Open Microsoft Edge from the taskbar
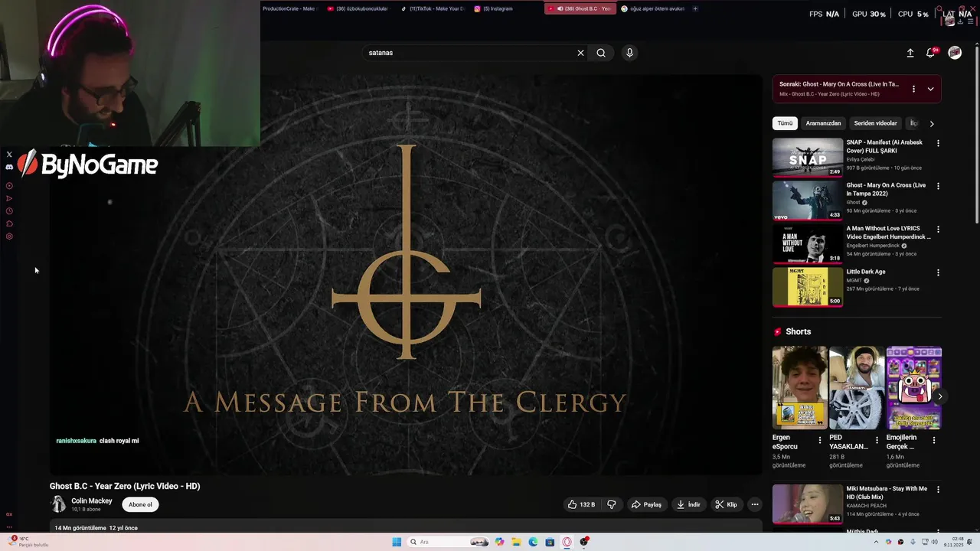 pyautogui.click(x=533, y=542)
